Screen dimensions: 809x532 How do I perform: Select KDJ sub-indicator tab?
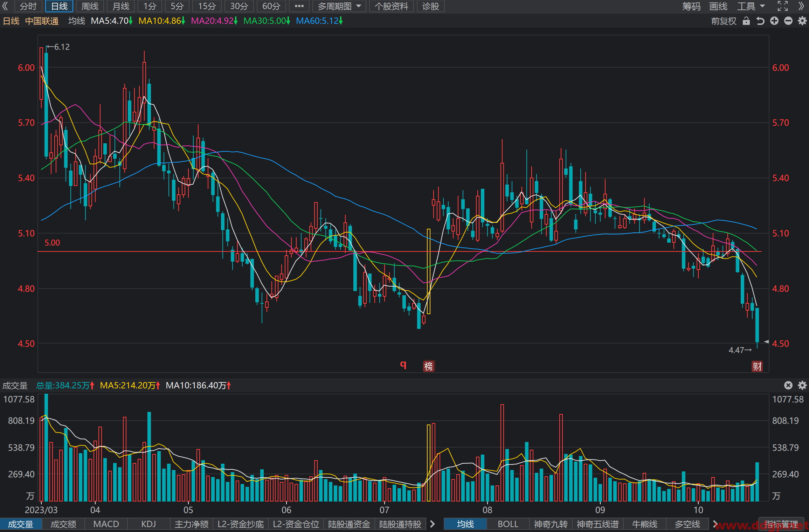148,524
